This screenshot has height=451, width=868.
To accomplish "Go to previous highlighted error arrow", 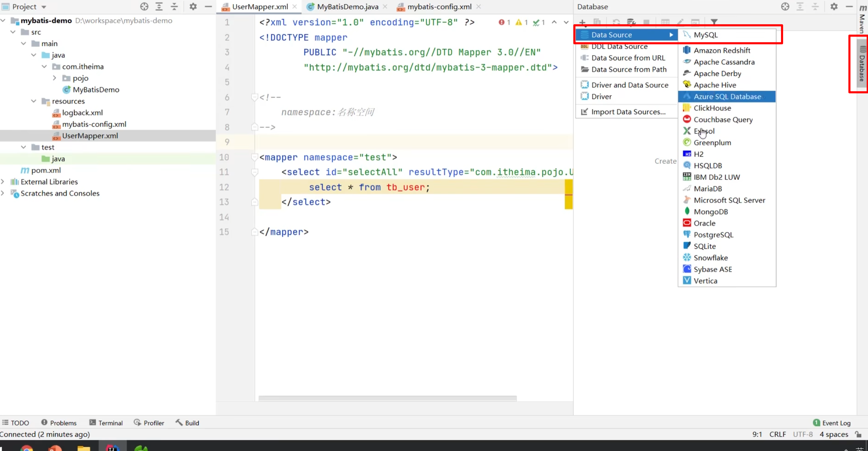I will click(x=554, y=22).
